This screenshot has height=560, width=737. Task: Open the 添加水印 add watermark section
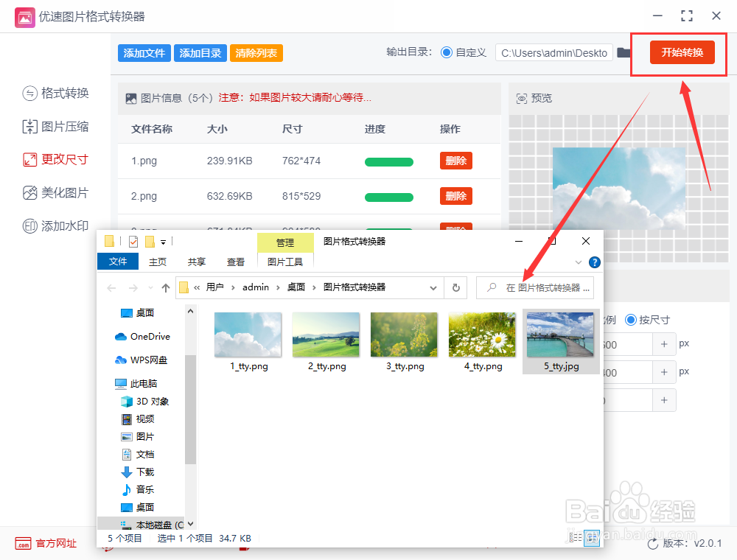[55, 226]
